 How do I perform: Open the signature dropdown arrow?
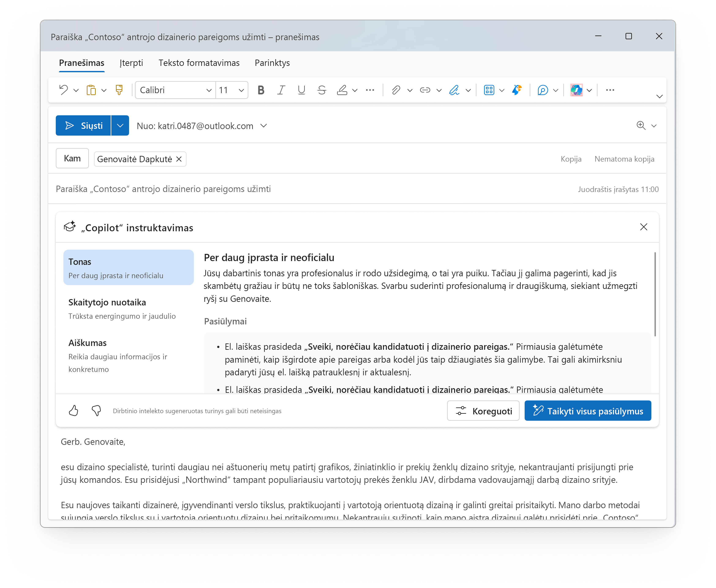(468, 90)
